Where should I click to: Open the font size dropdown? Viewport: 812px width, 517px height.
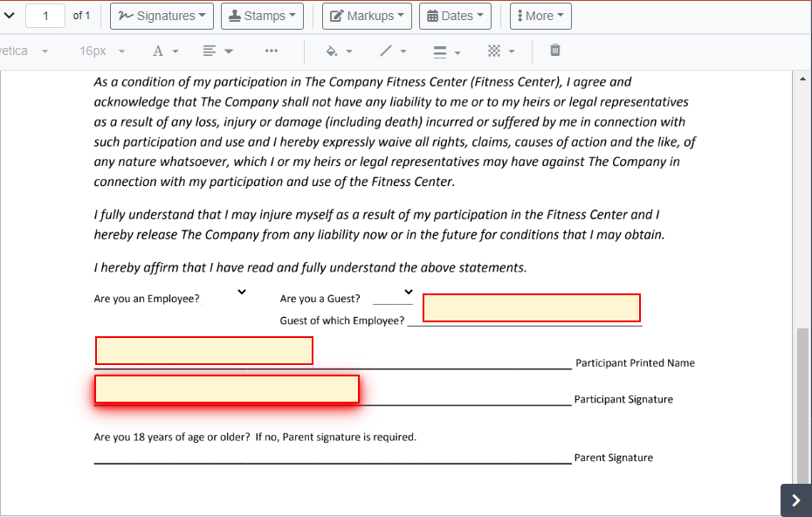[100, 51]
